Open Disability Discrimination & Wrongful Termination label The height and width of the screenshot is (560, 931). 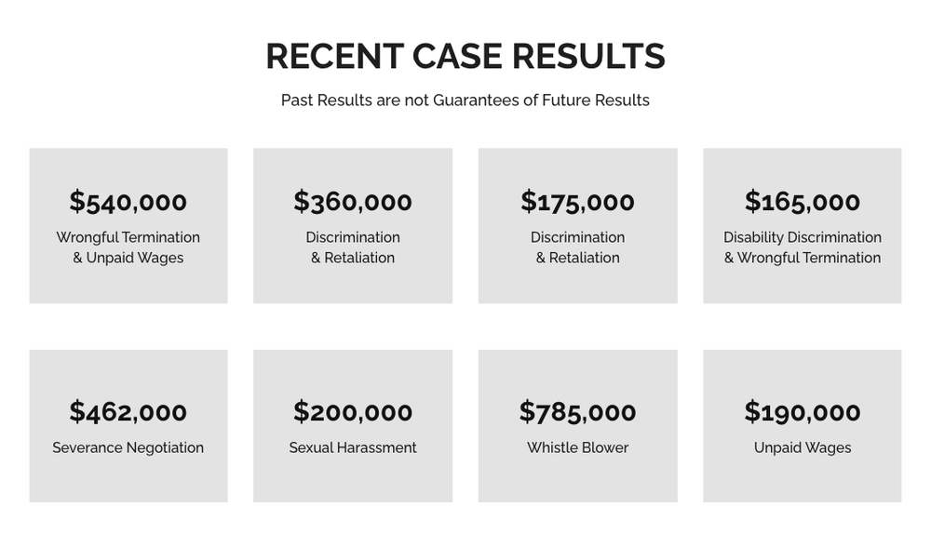803,247
